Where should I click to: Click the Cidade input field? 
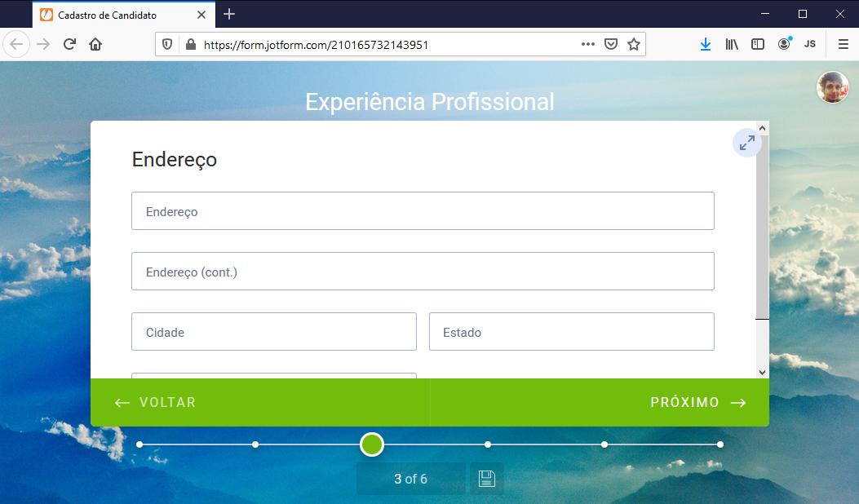click(274, 331)
